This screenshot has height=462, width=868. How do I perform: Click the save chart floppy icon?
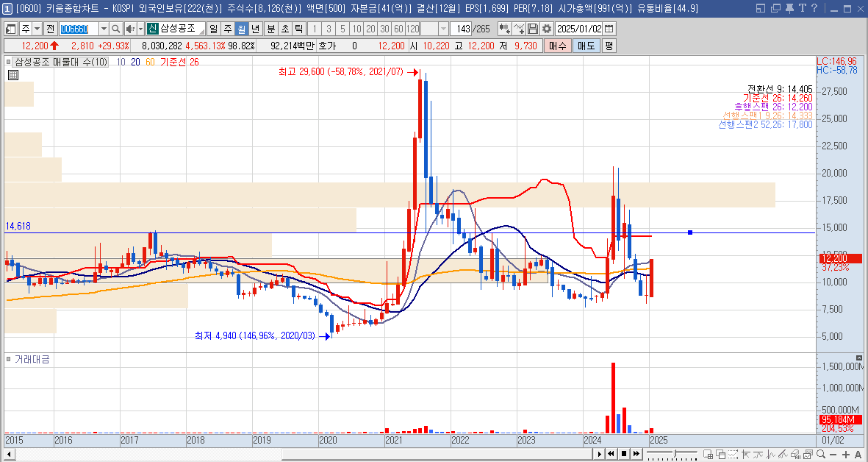coord(533,29)
